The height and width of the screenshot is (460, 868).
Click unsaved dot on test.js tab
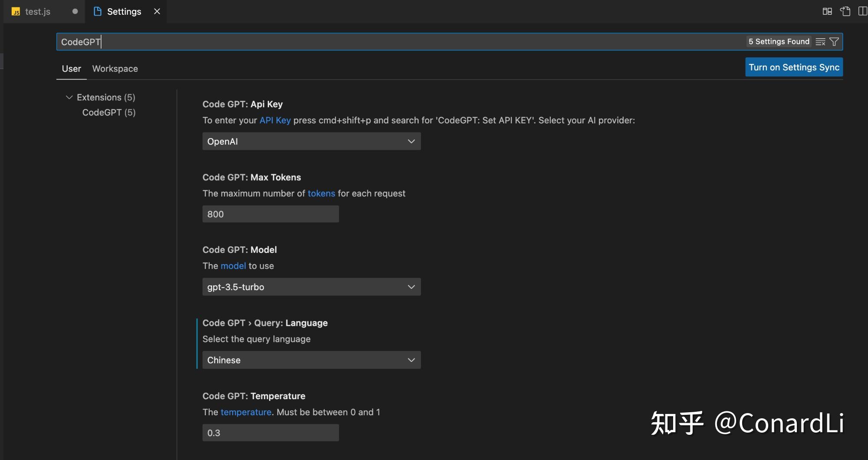(75, 11)
